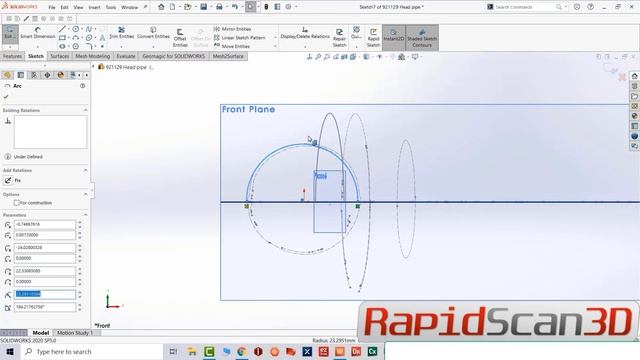This screenshot has height=360, width=640.
Task: Check the For construction checkbox
Action: click(17, 202)
